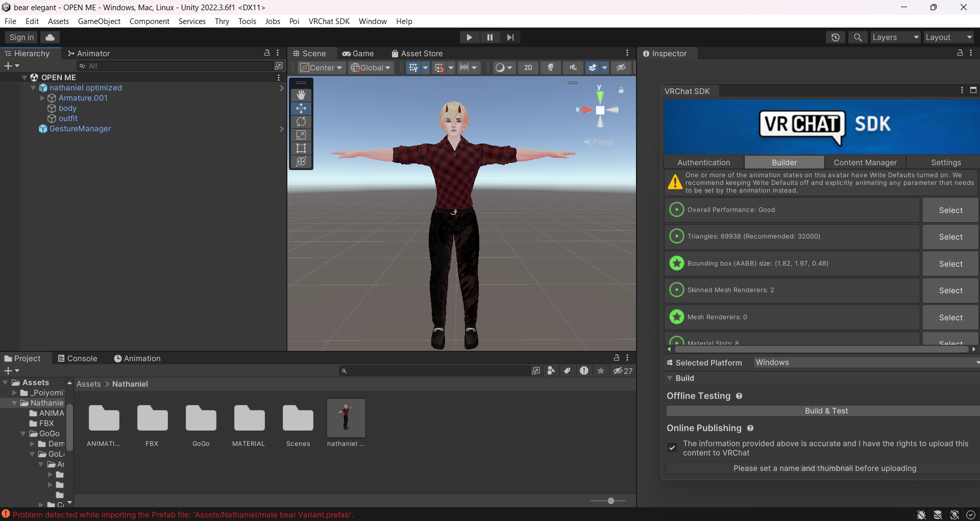Click the Undo History icon near Layers
Image resolution: width=980 pixels, height=521 pixels.
835,37
